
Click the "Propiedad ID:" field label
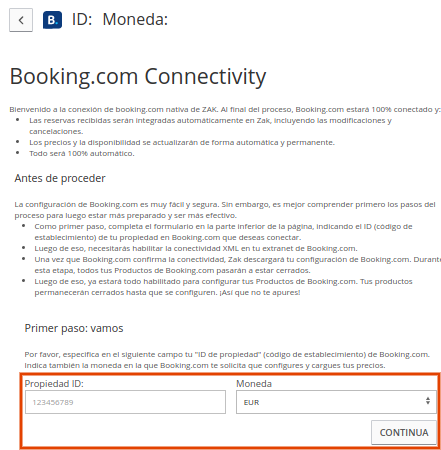pyautogui.click(x=54, y=384)
